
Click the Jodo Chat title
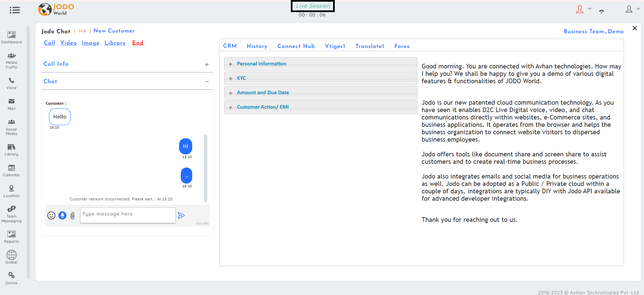tap(56, 31)
